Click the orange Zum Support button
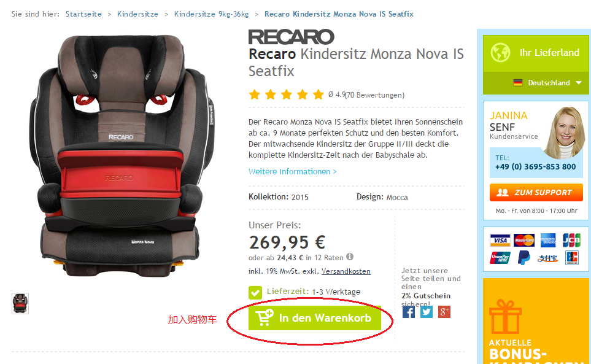Viewport: 591px width, 364px height. pyautogui.click(x=536, y=193)
